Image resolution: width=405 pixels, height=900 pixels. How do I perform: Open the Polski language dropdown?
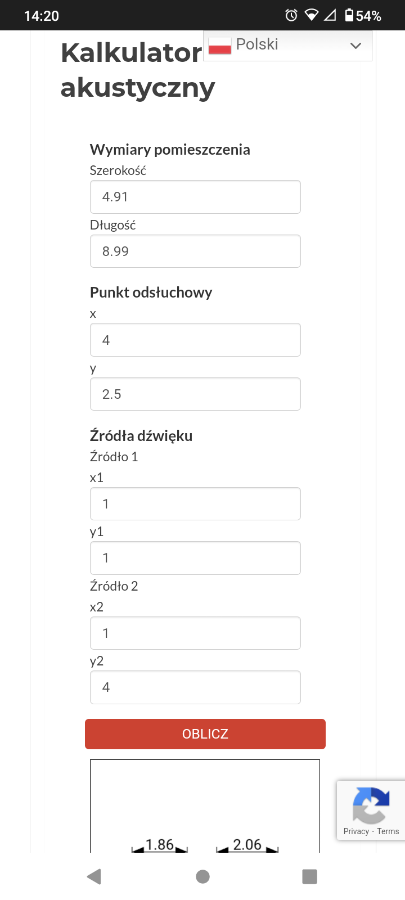point(288,45)
